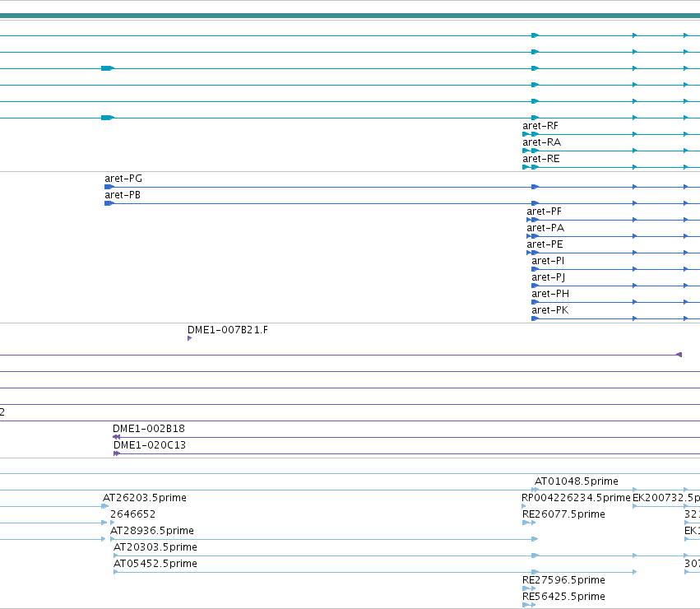
Task: Select the aret-RA transcript label
Action: [541, 142]
